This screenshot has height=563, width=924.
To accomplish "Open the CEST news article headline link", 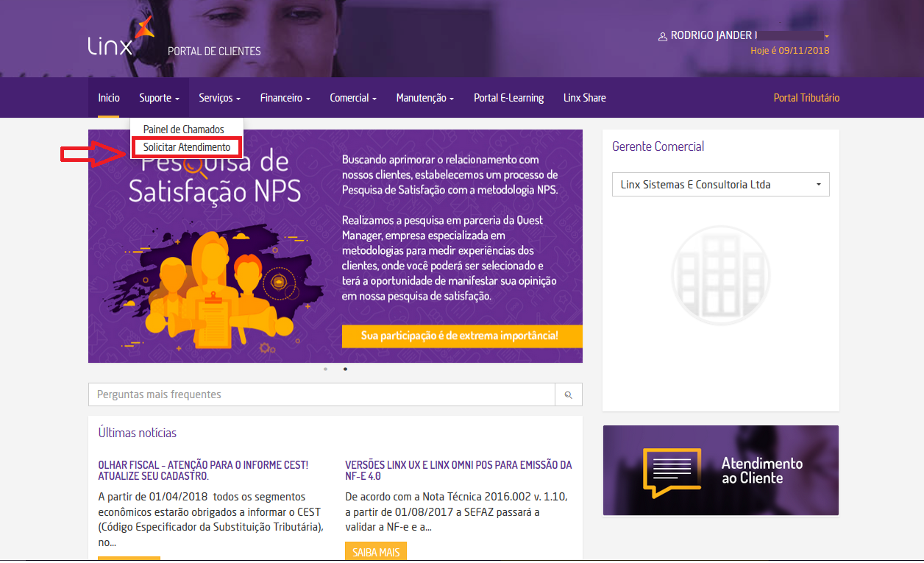I will pos(206,470).
